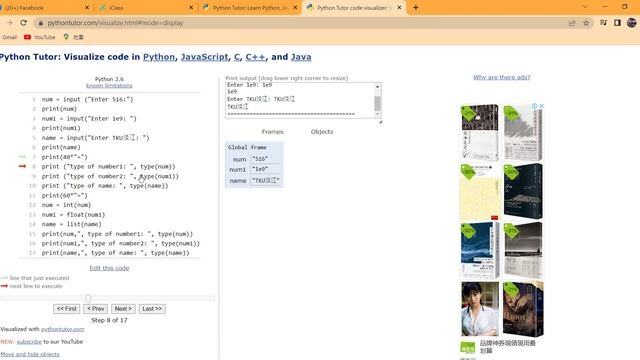Screen dimensions: 640x360
Task: Click Move and hide objects link
Action: (x=30, y=354)
